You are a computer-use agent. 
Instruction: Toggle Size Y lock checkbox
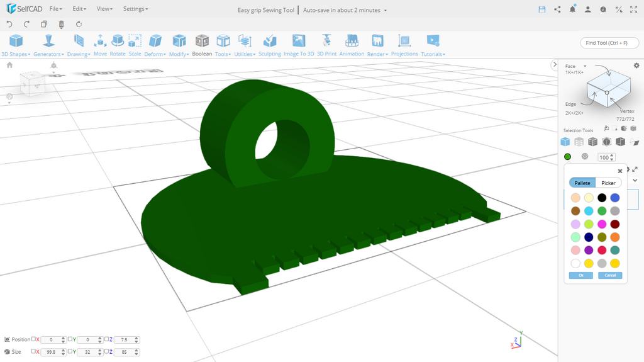click(70, 351)
